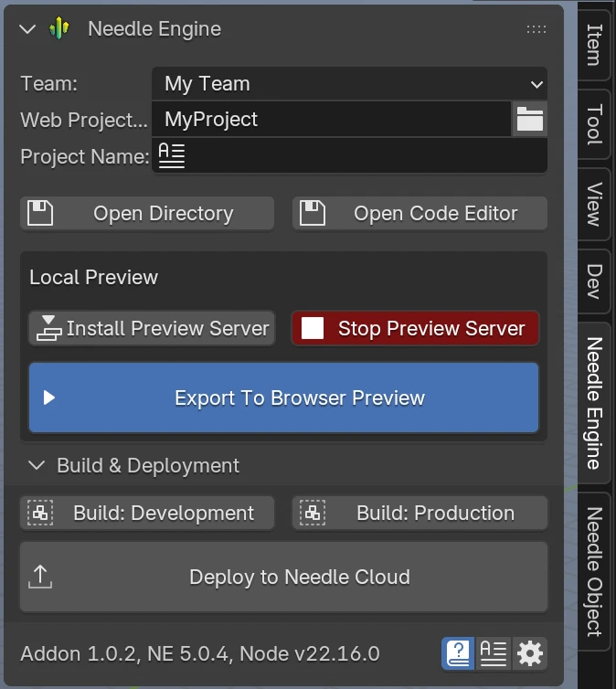Screen dimensions: 616x689
Task: Switch to the Tool sidebar tab
Action: (593, 124)
